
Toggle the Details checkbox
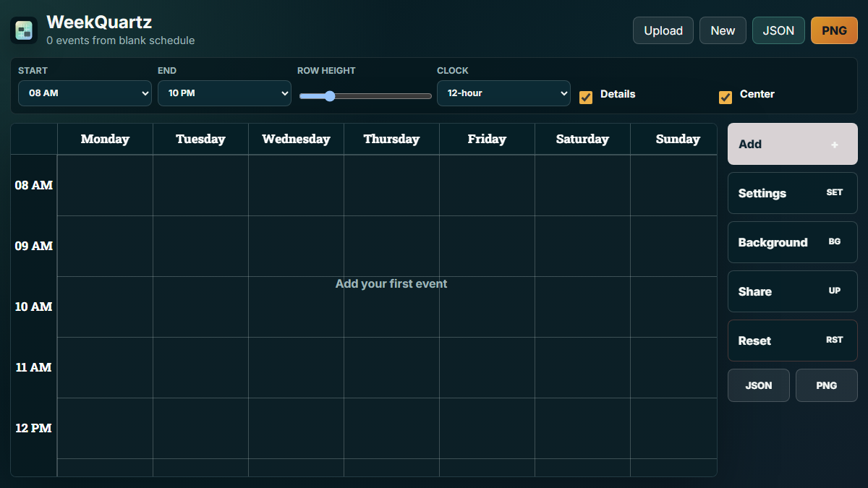[x=586, y=97]
